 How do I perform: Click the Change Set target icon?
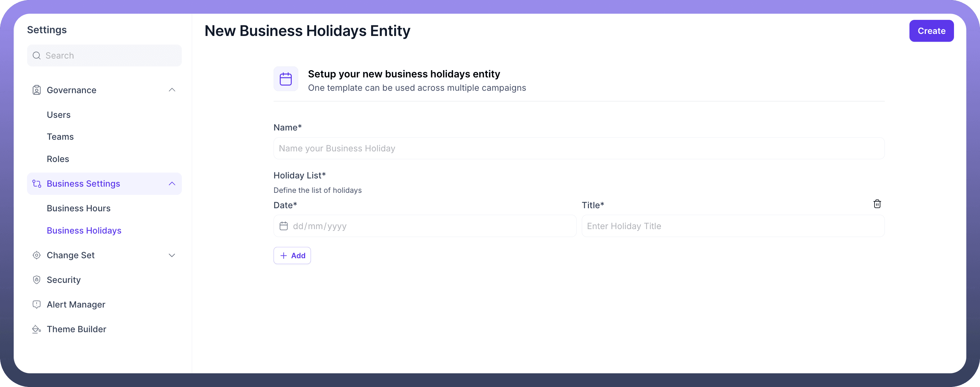(37, 255)
